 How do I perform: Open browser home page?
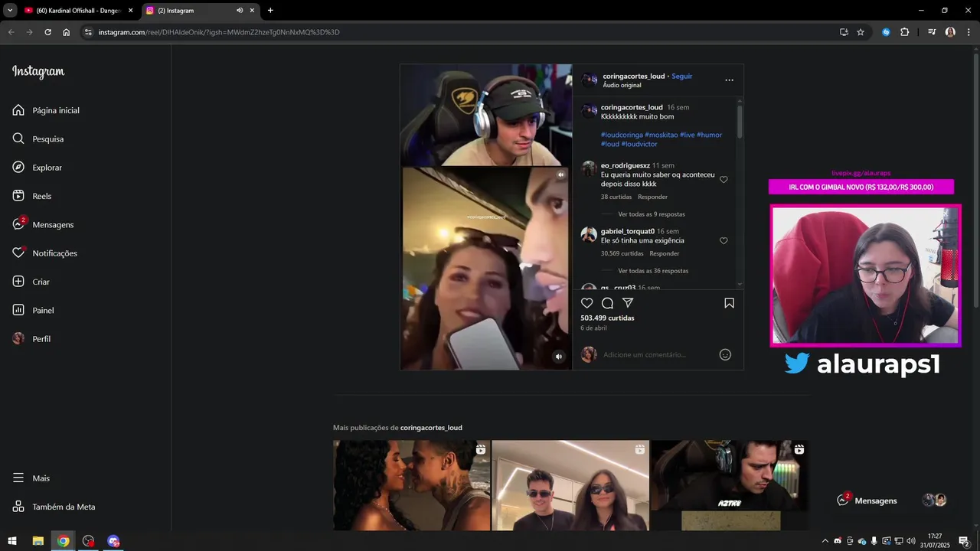[x=67, y=32]
